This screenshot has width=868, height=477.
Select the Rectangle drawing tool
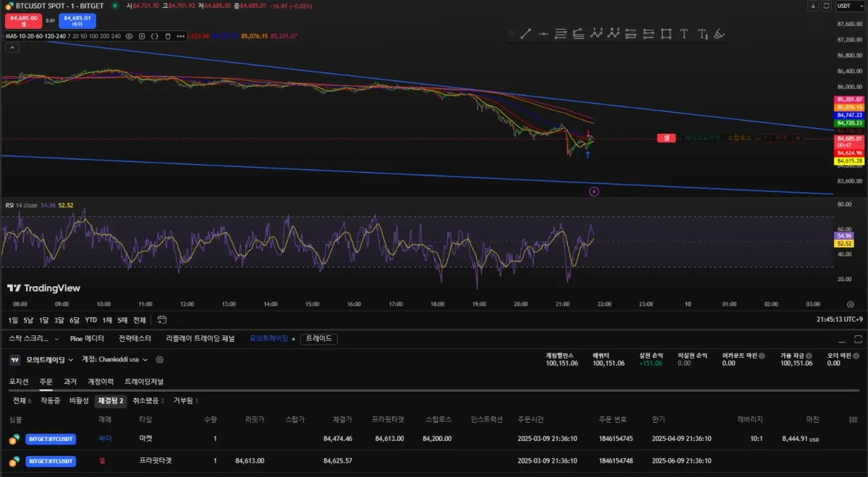point(665,33)
